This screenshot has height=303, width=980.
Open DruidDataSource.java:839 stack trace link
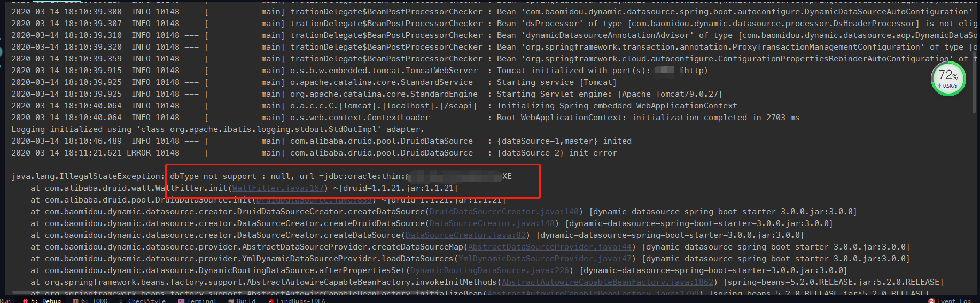tap(314, 200)
